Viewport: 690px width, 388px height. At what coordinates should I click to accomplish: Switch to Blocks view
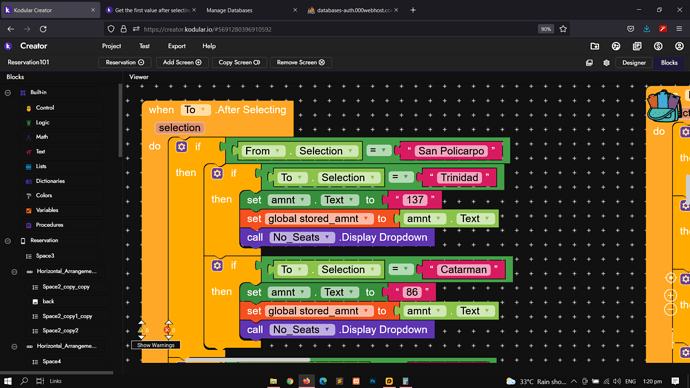669,63
